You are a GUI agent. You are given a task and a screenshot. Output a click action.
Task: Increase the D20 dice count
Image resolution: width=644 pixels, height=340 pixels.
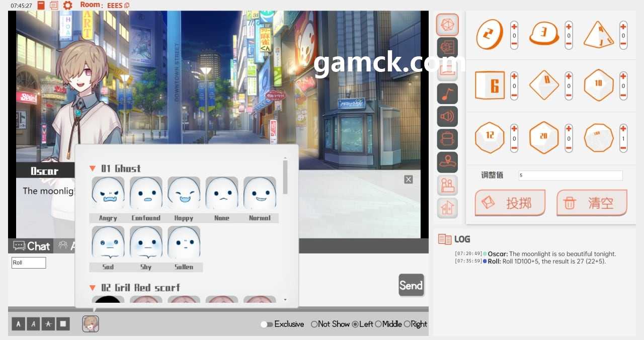click(569, 128)
